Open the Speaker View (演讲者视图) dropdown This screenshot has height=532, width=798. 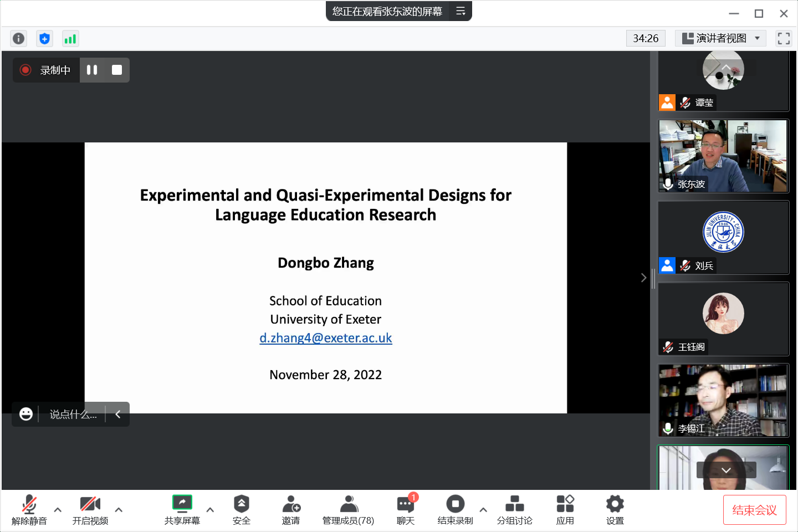[720, 38]
